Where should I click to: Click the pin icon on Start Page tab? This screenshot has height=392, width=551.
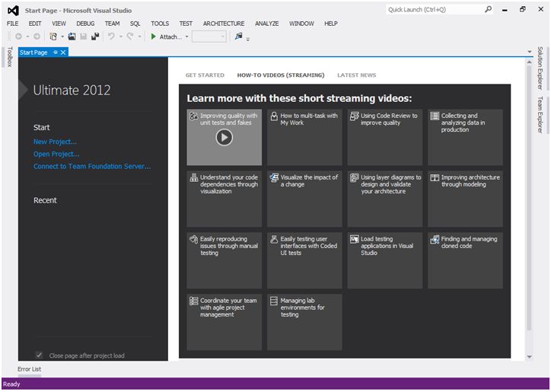click(55, 53)
